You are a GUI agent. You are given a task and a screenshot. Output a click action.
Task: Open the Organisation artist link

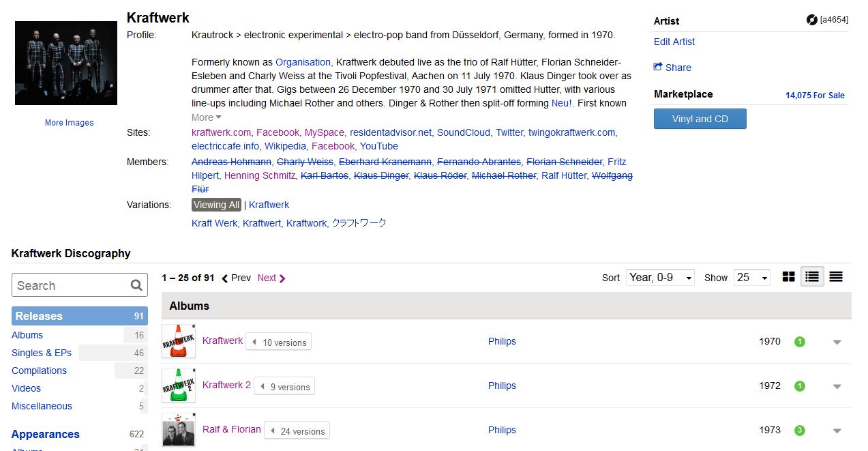(303, 62)
